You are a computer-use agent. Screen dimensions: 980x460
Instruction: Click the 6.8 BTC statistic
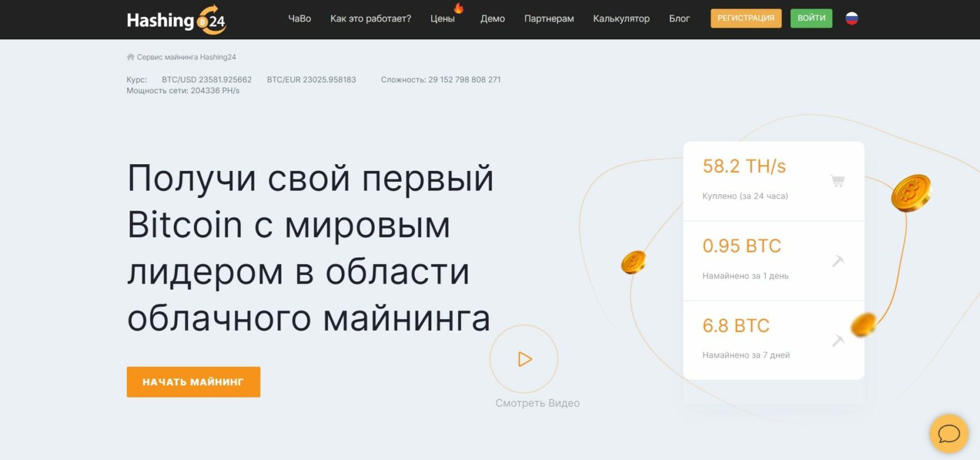tap(736, 325)
